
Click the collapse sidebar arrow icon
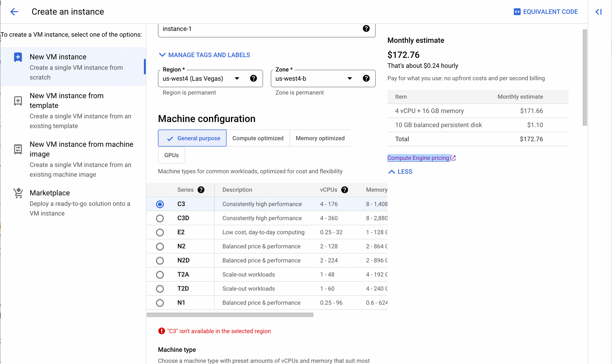click(x=599, y=12)
